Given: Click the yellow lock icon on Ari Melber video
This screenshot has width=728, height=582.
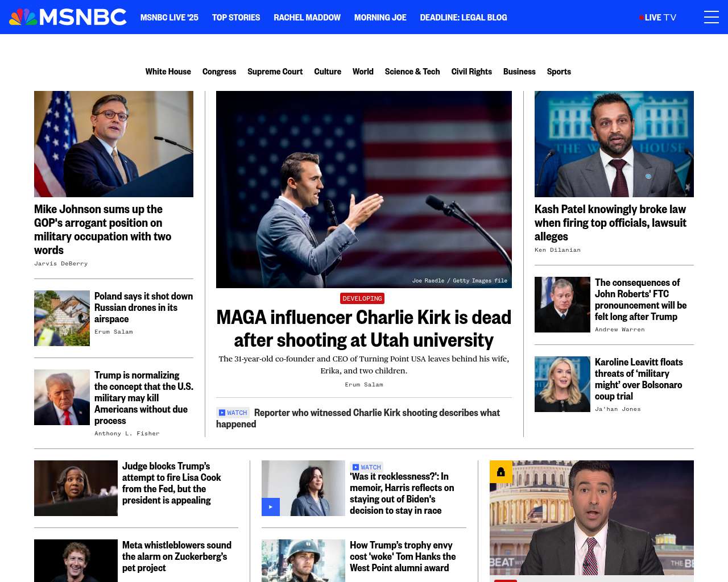Looking at the screenshot, I should tap(501, 472).
